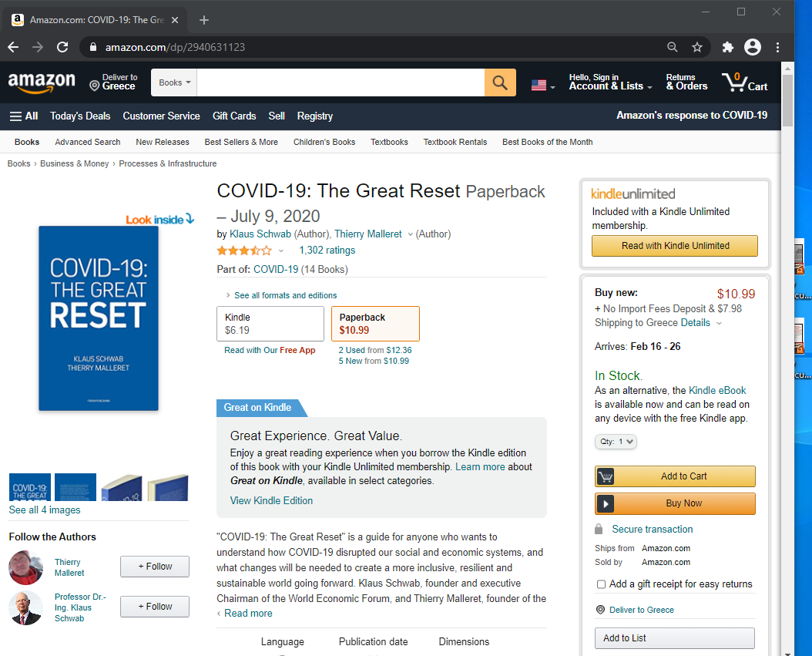Click the search text field
Viewport: 812px width, 656px height.
[x=341, y=82]
